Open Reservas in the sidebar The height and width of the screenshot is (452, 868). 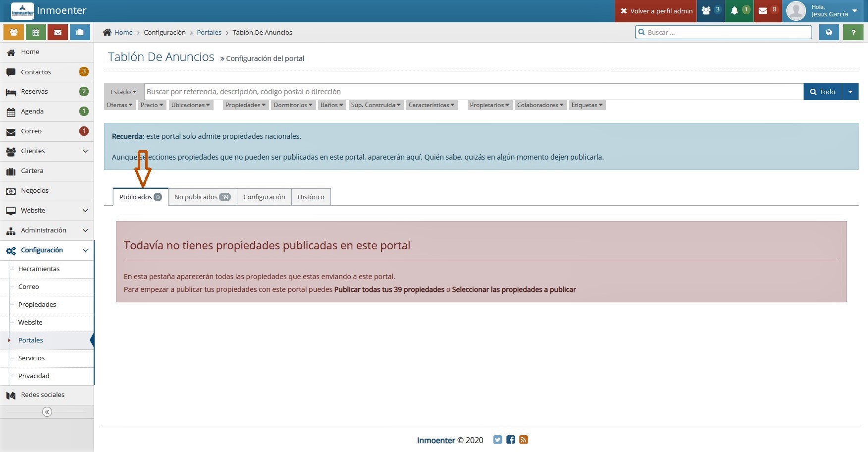[47, 92]
